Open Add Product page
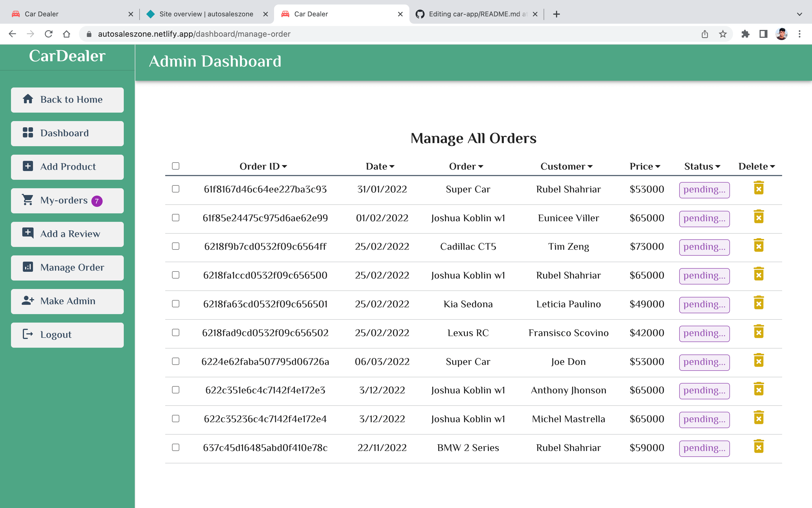Screen dimensions: 812x508 coord(67,167)
